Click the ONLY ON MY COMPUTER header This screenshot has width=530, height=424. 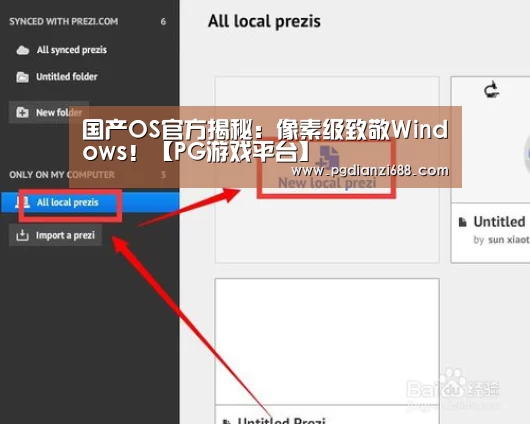pos(62,175)
